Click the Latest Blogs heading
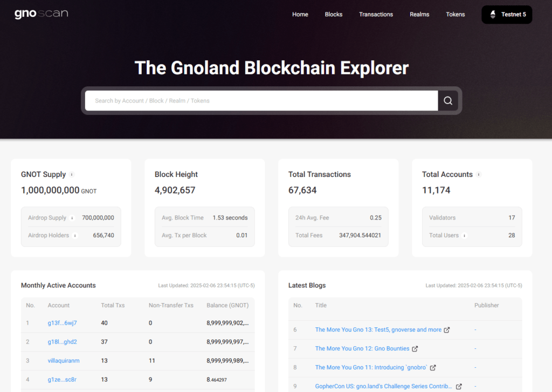This screenshot has width=552, height=392. (307, 286)
